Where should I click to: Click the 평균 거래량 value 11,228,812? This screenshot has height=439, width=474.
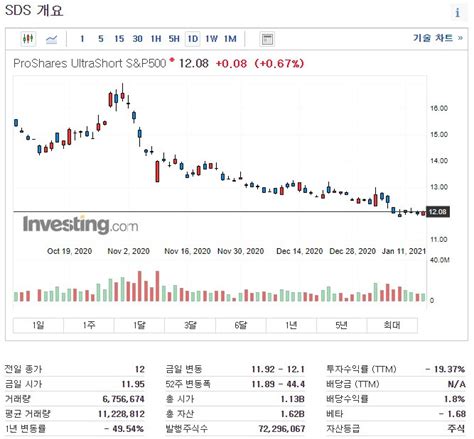[121, 414]
